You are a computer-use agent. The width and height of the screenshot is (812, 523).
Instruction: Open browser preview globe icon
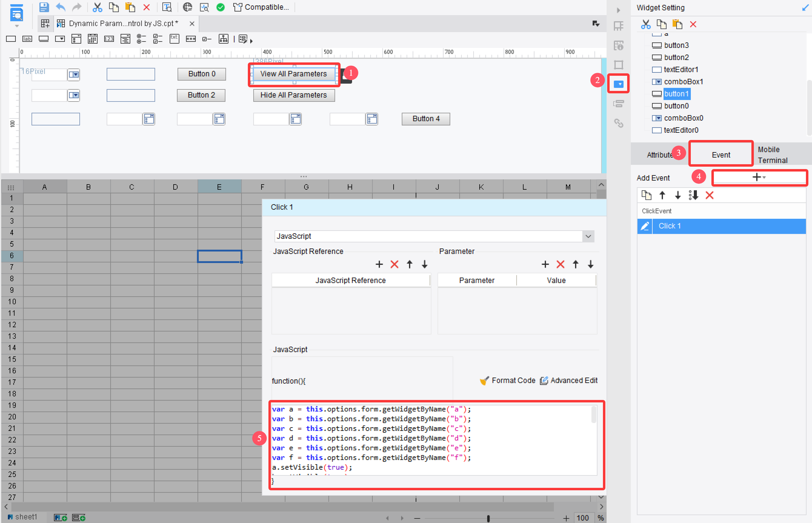pyautogui.click(x=187, y=7)
